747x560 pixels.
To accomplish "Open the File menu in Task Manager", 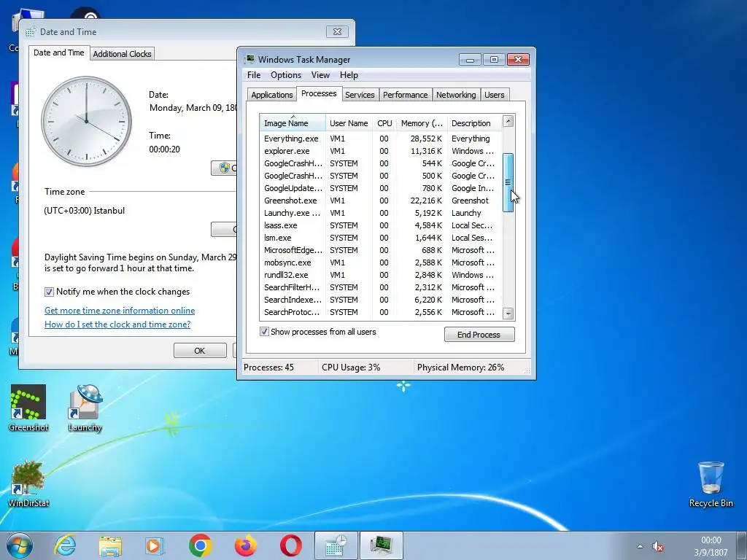I will (x=254, y=75).
